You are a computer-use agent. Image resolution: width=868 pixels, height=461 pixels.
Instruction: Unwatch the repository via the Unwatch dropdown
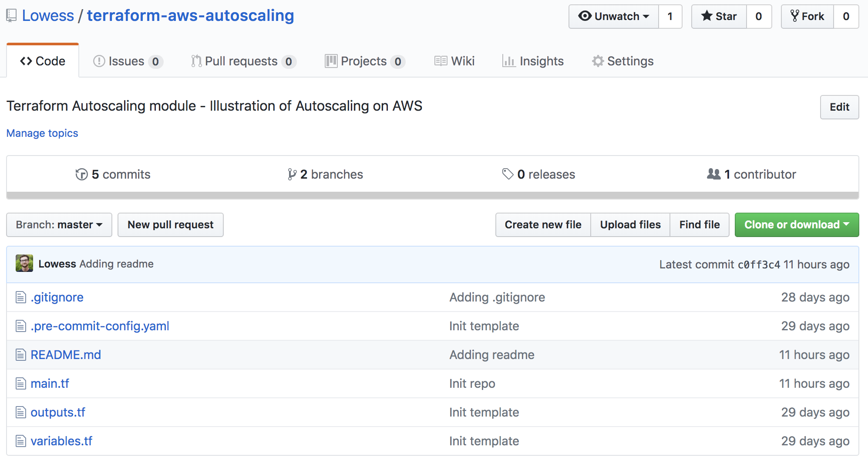[613, 17]
